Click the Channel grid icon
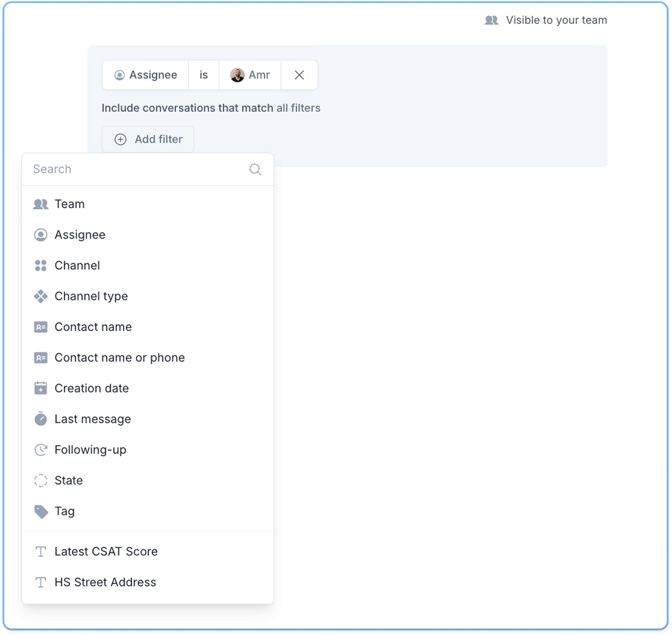This screenshot has width=672, height=635. (41, 265)
